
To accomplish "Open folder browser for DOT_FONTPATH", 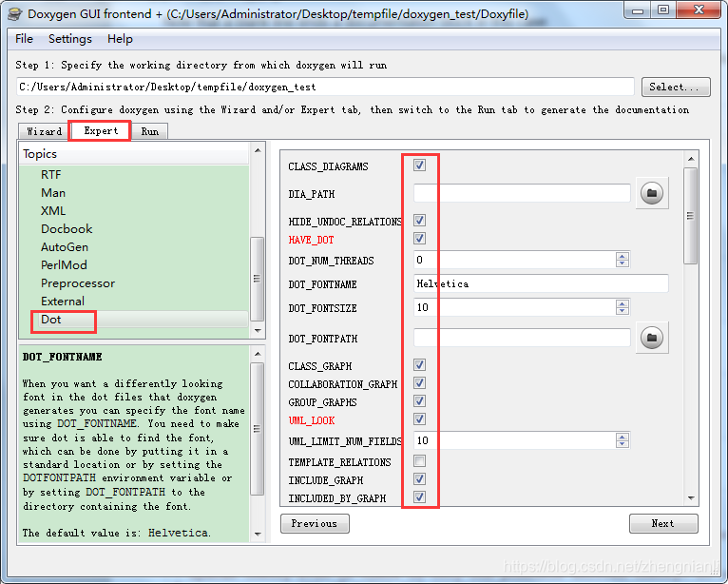I will pyautogui.click(x=652, y=338).
